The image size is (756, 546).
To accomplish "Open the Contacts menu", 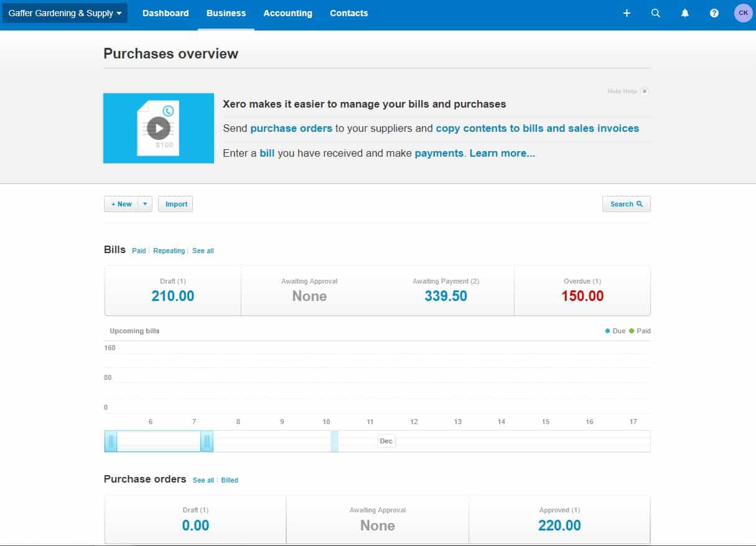I will 348,13.
